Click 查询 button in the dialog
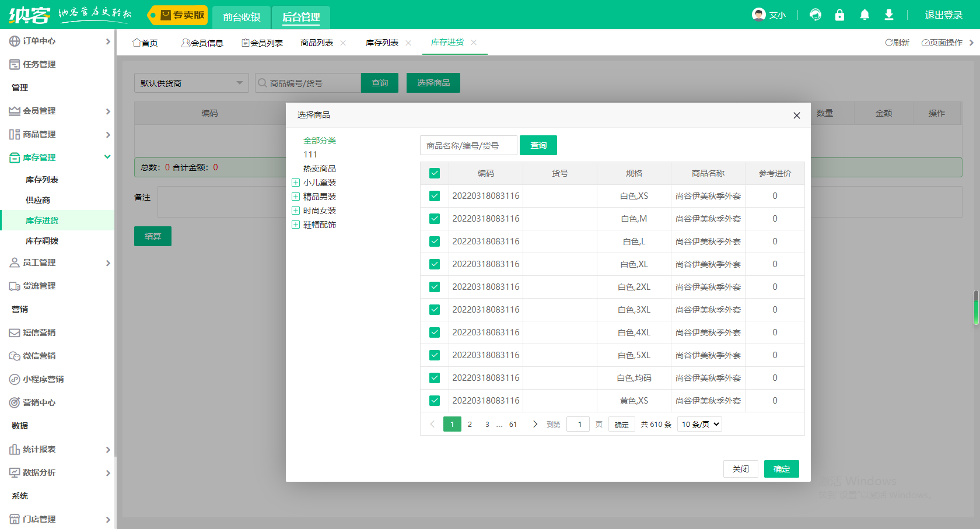Screen dimensions: 980x529 (x=538, y=145)
